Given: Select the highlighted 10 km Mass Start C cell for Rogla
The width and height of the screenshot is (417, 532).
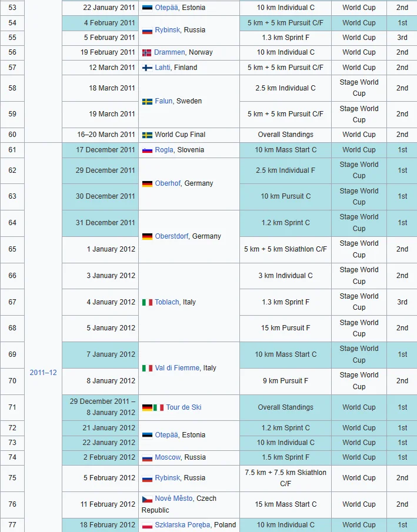Looking at the screenshot, I should point(286,150).
